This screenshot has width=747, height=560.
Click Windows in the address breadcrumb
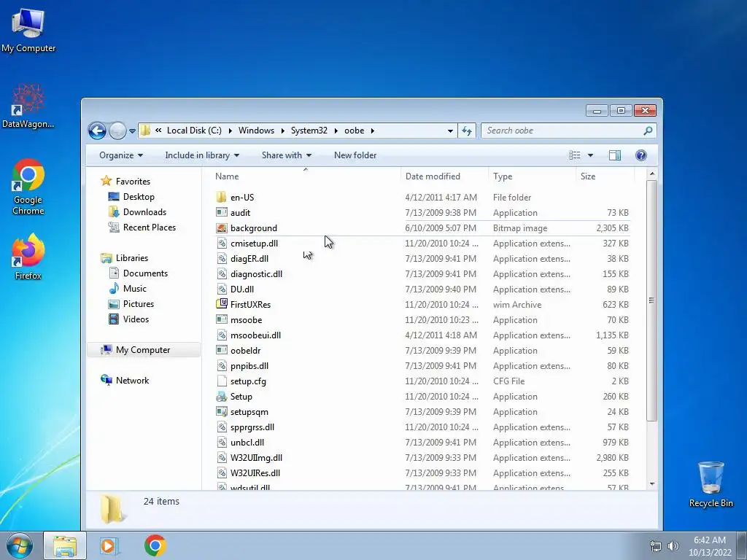256,131
